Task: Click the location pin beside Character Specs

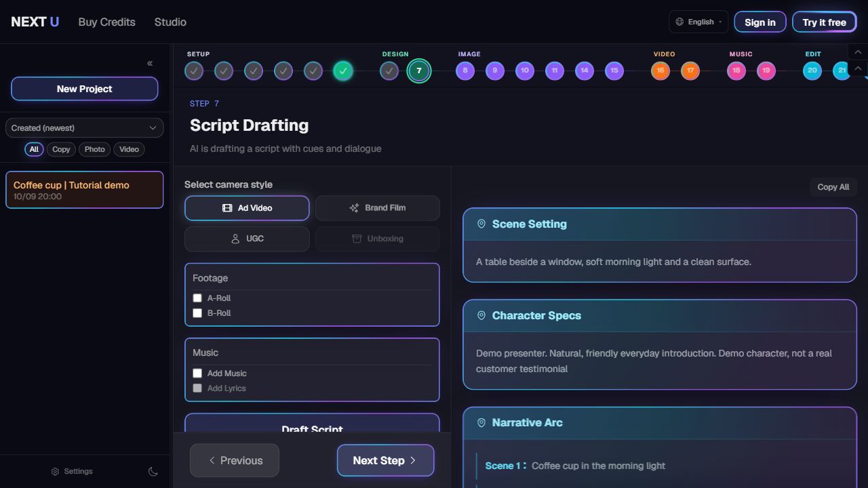Action: 481,315
